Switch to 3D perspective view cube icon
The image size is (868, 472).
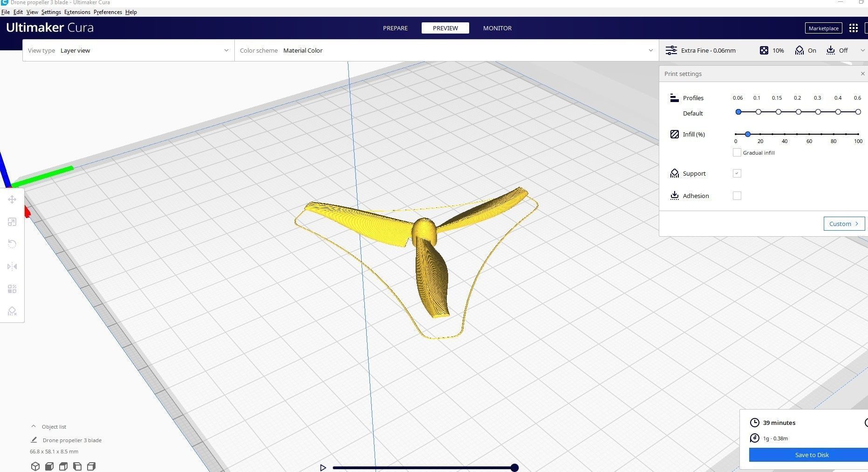click(x=35, y=466)
